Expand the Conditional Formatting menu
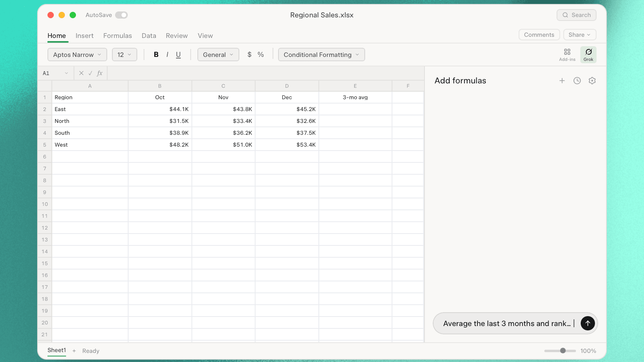 (322, 55)
